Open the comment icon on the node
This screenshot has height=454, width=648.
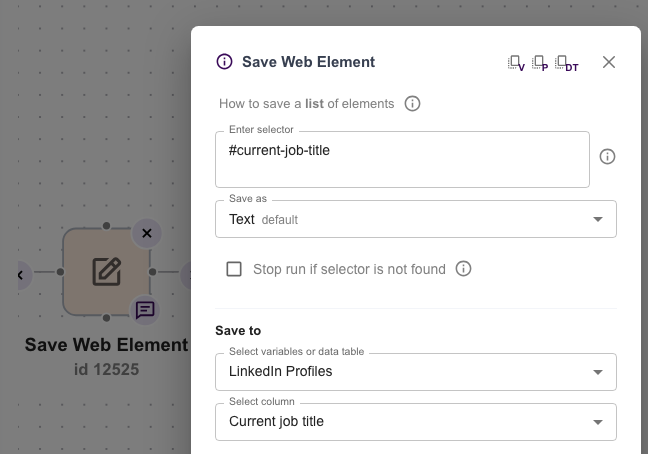pyautogui.click(x=146, y=310)
